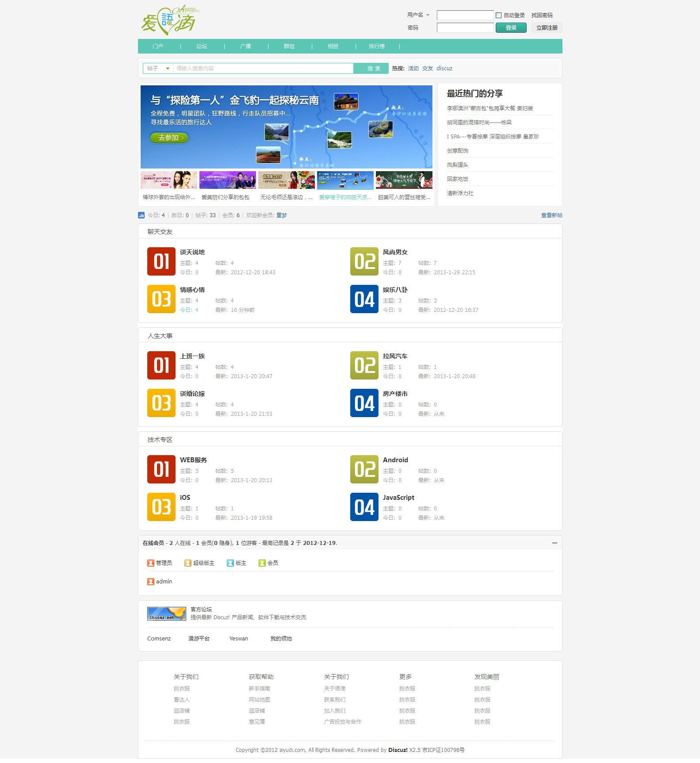Open the Yeswan friend link
Image resolution: width=700 pixels, height=763 pixels.
[239, 639]
